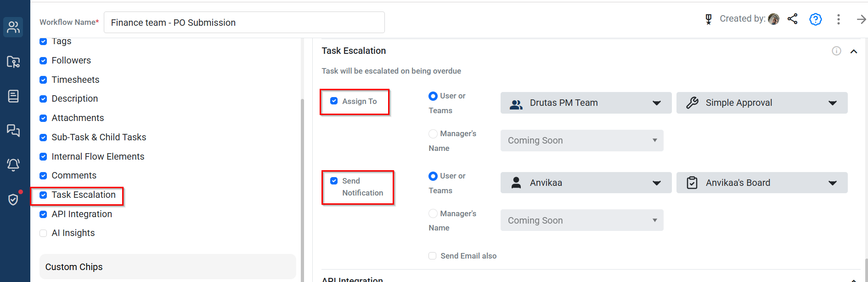Open the notifications bell in the sidebar
The height and width of the screenshot is (282, 868).
[13, 165]
